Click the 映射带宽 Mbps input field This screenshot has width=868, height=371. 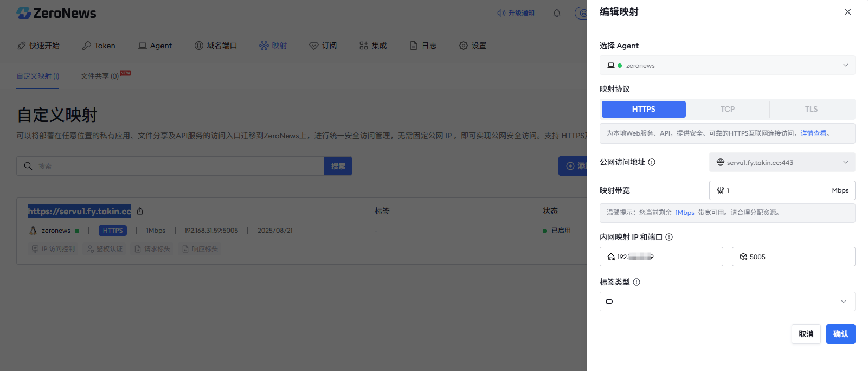pos(782,190)
